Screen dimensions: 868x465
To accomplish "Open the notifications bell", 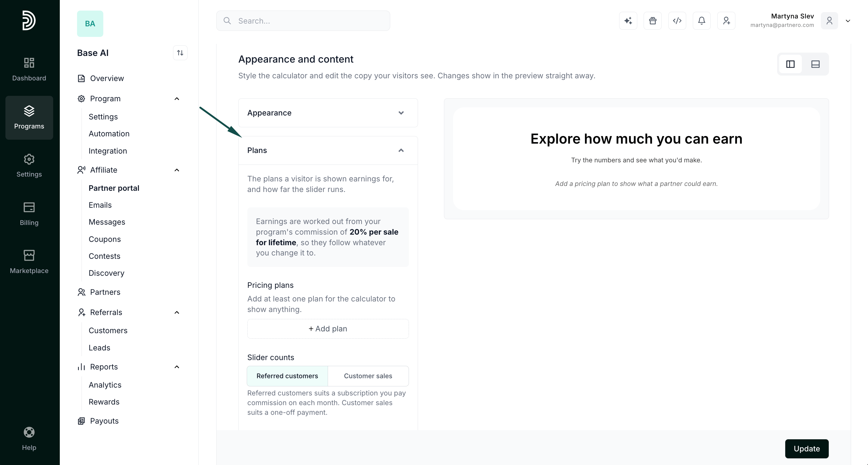I will [x=702, y=21].
